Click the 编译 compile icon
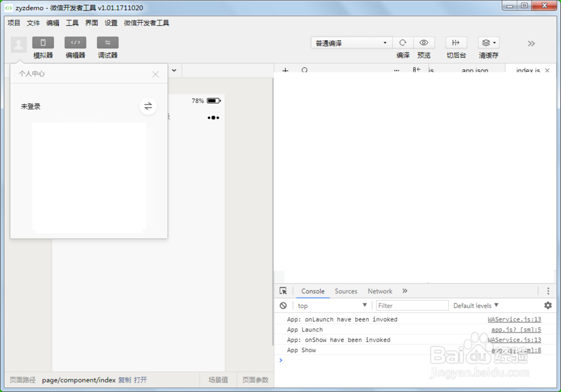The width and height of the screenshot is (561, 392). [x=403, y=43]
